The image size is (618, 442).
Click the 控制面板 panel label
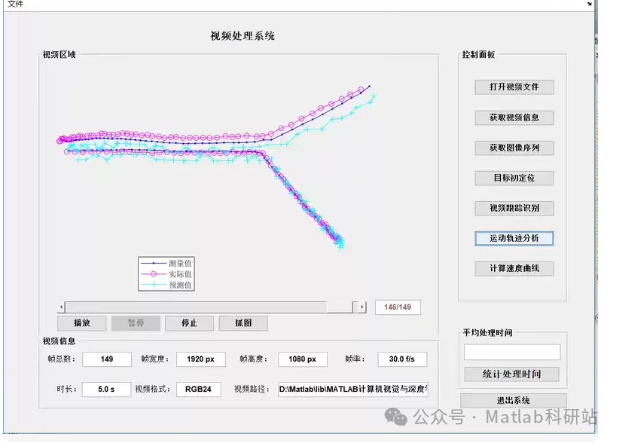(x=478, y=55)
